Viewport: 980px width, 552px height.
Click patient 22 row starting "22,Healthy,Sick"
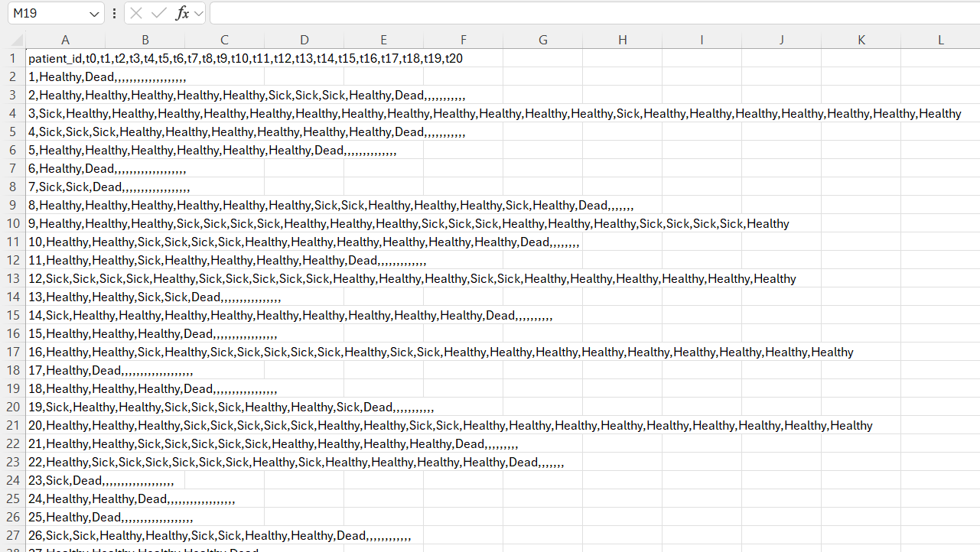pos(296,462)
